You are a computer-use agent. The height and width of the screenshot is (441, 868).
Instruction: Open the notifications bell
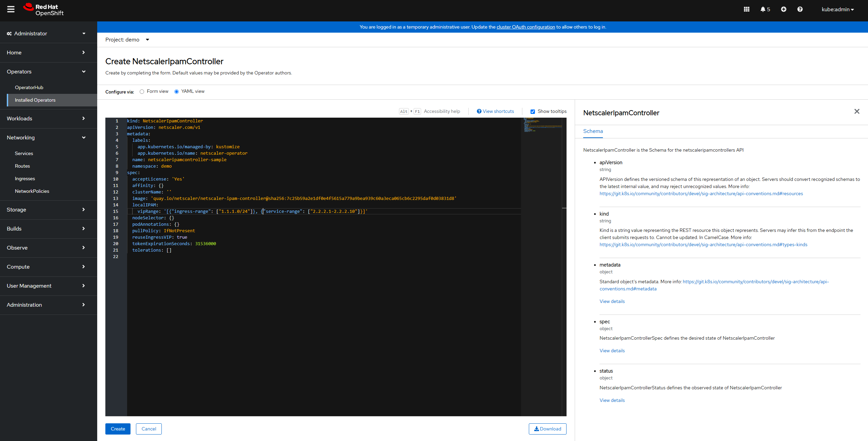point(765,10)
